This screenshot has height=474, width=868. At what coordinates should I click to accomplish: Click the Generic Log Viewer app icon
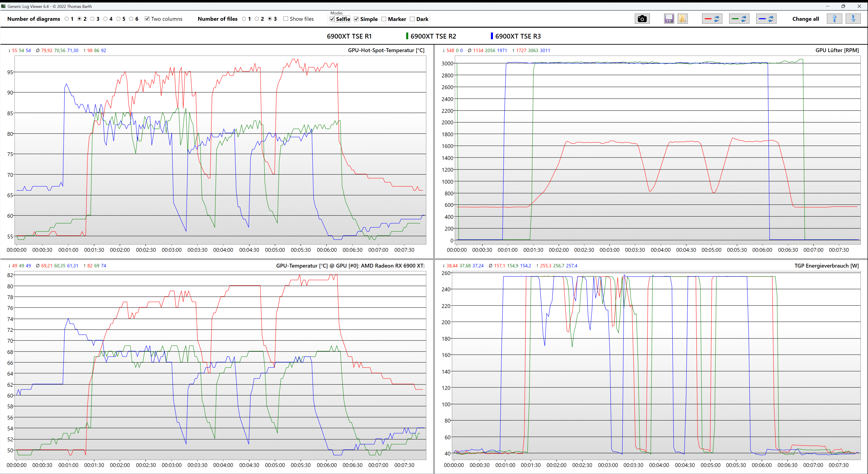[4, 6]
